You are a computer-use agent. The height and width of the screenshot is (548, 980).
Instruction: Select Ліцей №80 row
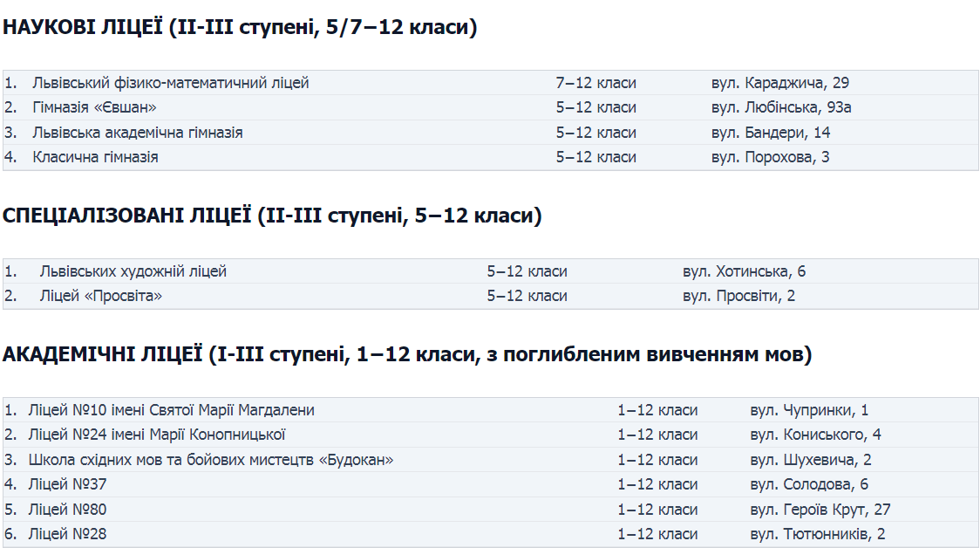click(491, 510)
